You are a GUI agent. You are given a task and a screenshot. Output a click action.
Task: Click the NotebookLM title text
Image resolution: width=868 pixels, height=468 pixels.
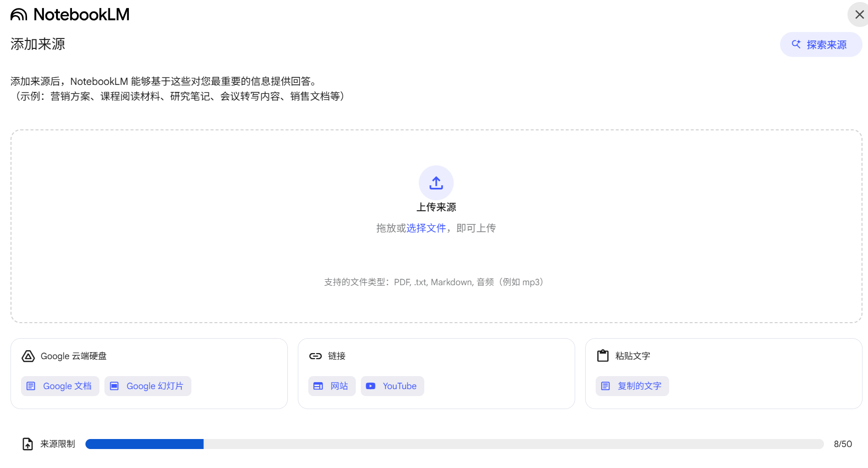tap(81, 14)
